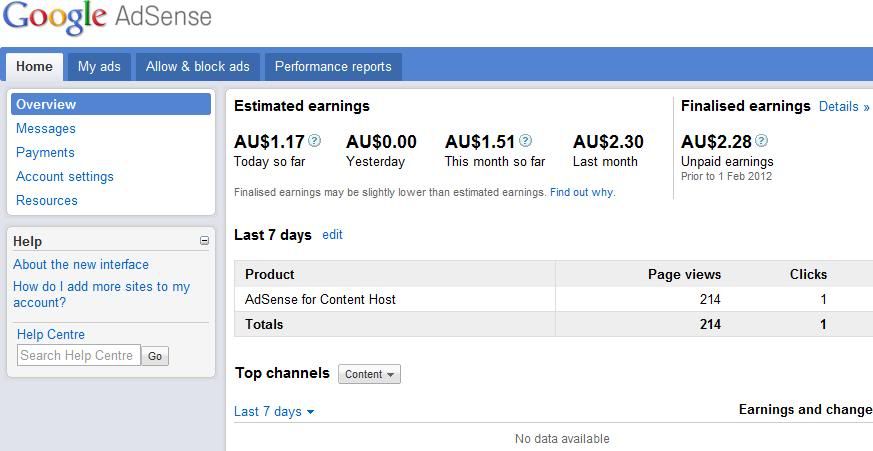
Task: Select the AdSense for Content Host row
Action: tap(553, 300)
